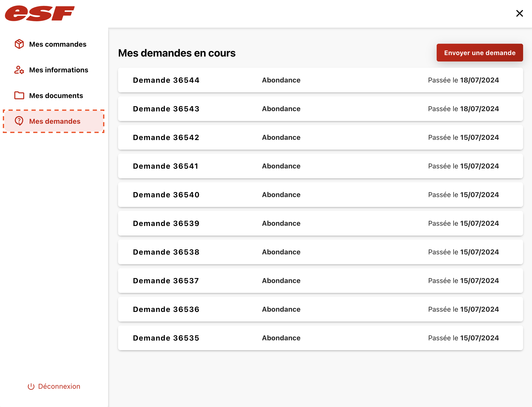This screenshot has width=532, height=407.
Task: Go to Mes informations section
Action: 59,70
